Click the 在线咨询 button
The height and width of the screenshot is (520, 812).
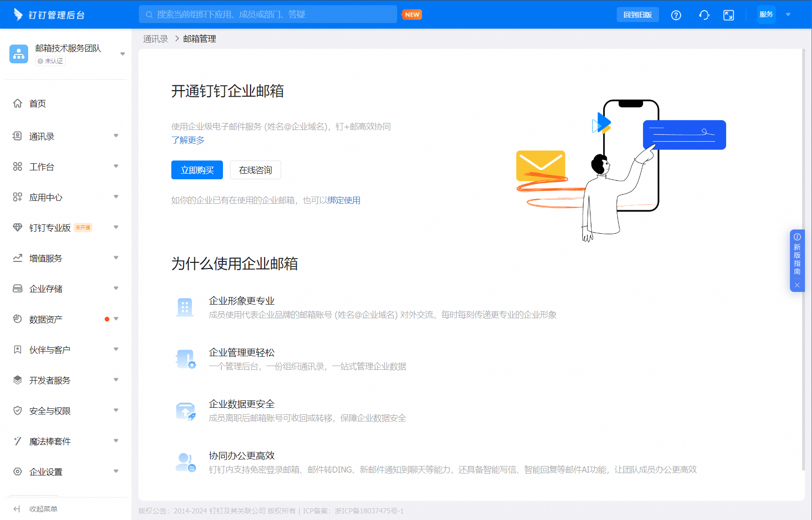[255, 170]
